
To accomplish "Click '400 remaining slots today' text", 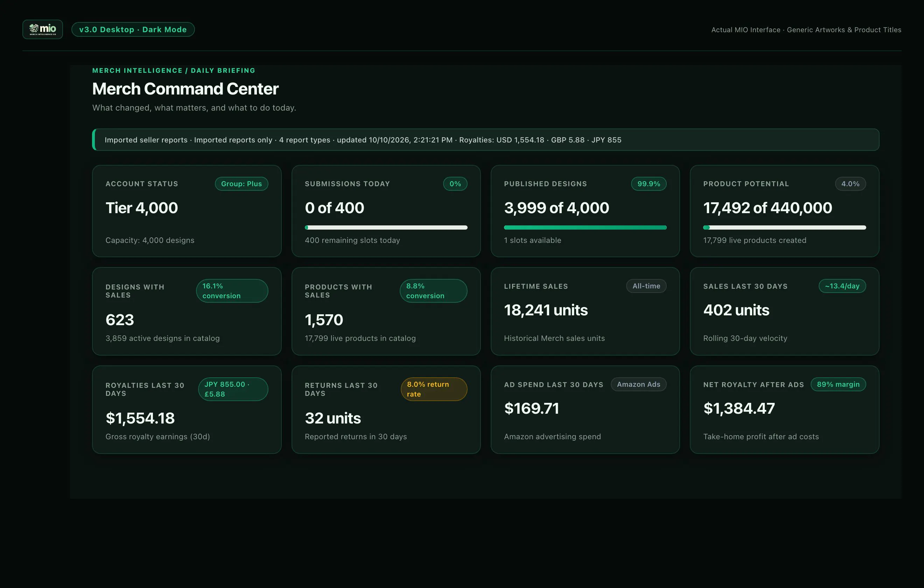I will pos(352,240).
